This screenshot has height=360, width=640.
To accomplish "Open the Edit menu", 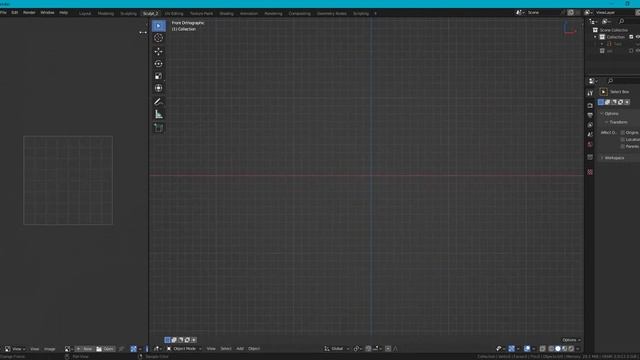I will pyautogui.click(x=14, y=13).
